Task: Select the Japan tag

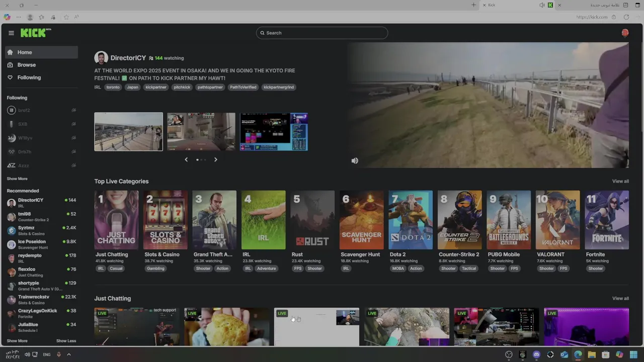Action: click(x=132, y=87)
